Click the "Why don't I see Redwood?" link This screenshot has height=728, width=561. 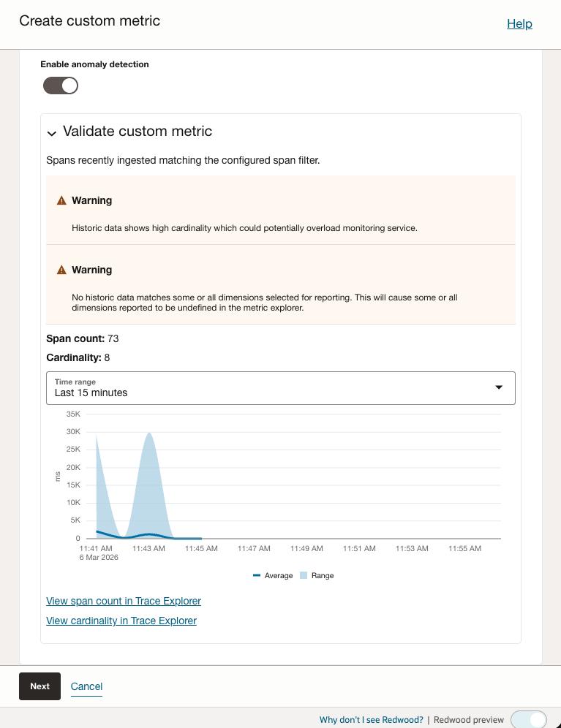click(x=370, y=719)
